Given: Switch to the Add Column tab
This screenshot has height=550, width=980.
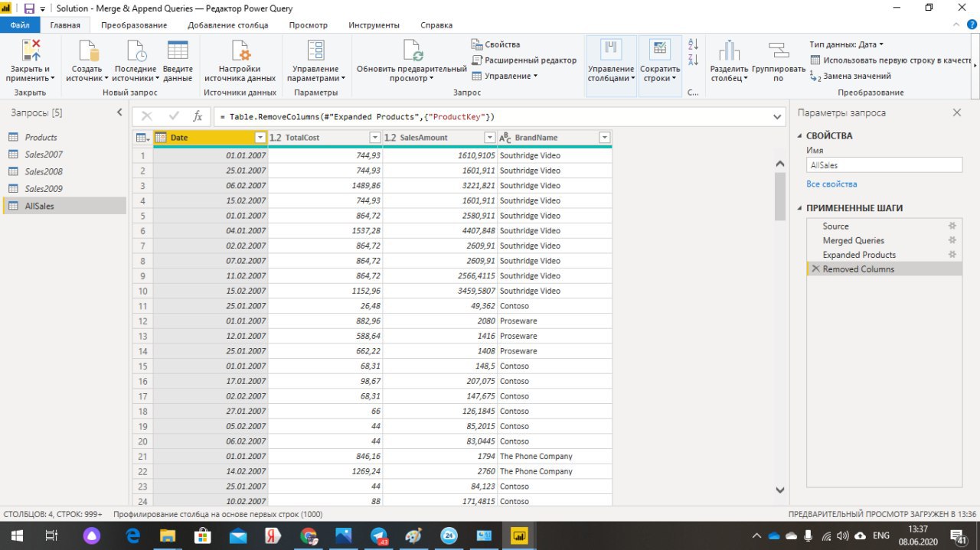Looking at the screenshot, I should click(x=227, y=25).
